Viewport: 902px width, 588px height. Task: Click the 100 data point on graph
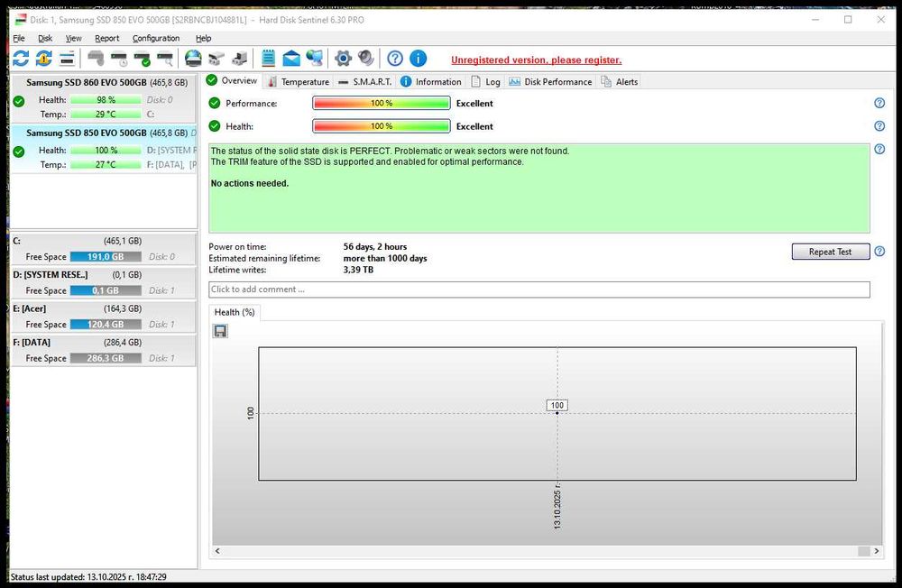[557, 413]
